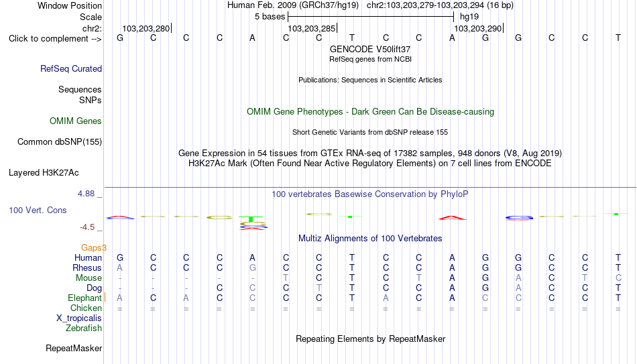
Task: Select the Mouse species row label
Action: tap(89, 278)
